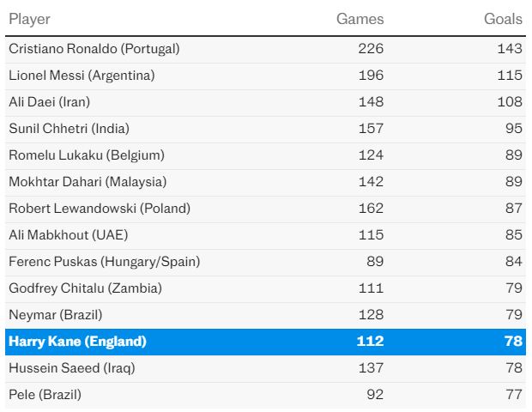Click the Romelu Lukaku (Belgium) entry
532x412 pixels.
(87, 155)
